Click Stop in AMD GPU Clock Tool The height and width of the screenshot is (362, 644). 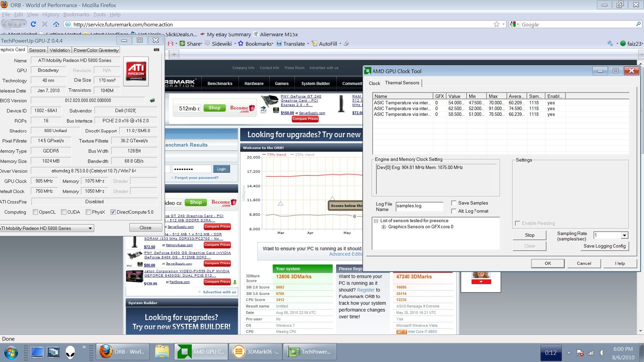click(529, 235)
